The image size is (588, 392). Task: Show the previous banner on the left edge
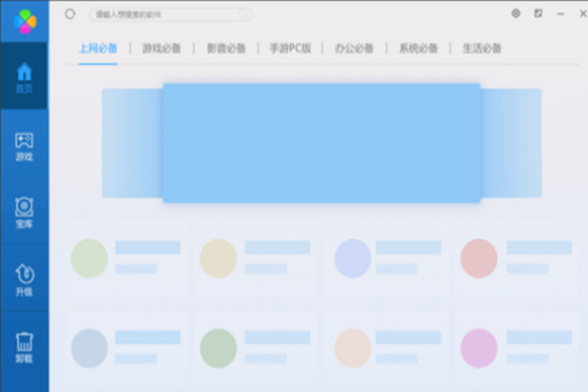(x=130, y=142)
